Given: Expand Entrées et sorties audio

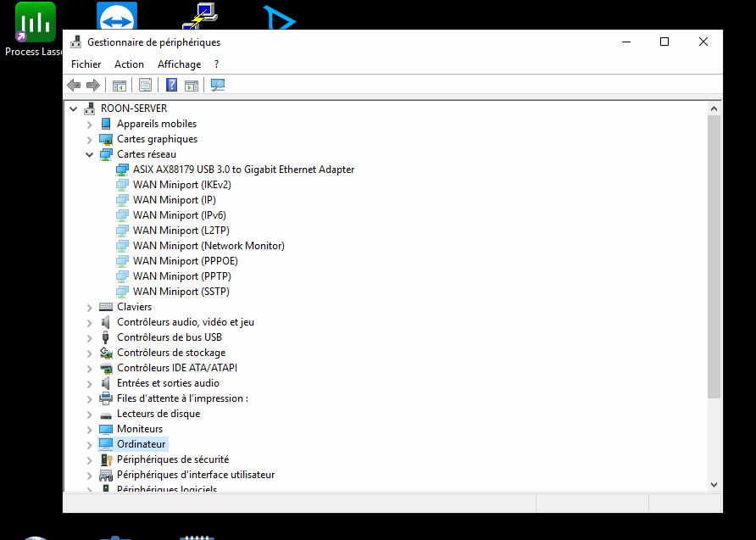Looking at the screenshot, I should pyautogui.click(x=89, y=384).
